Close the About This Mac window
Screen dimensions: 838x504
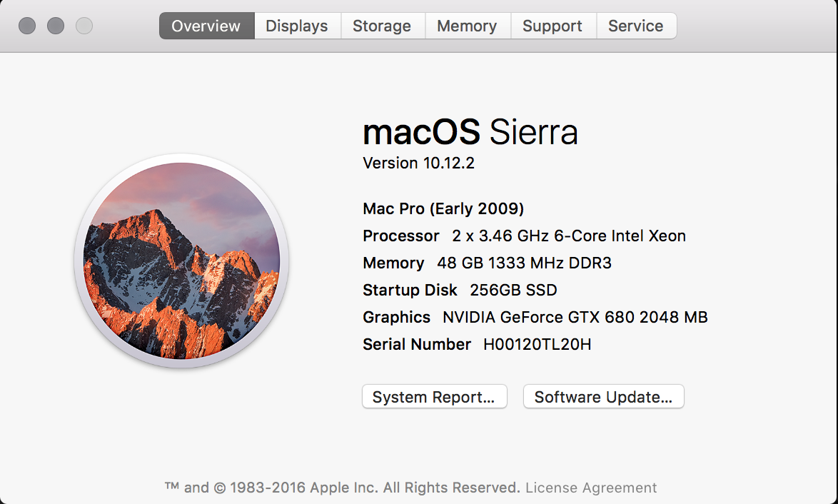pyautogui.click(x=27, y=26)
